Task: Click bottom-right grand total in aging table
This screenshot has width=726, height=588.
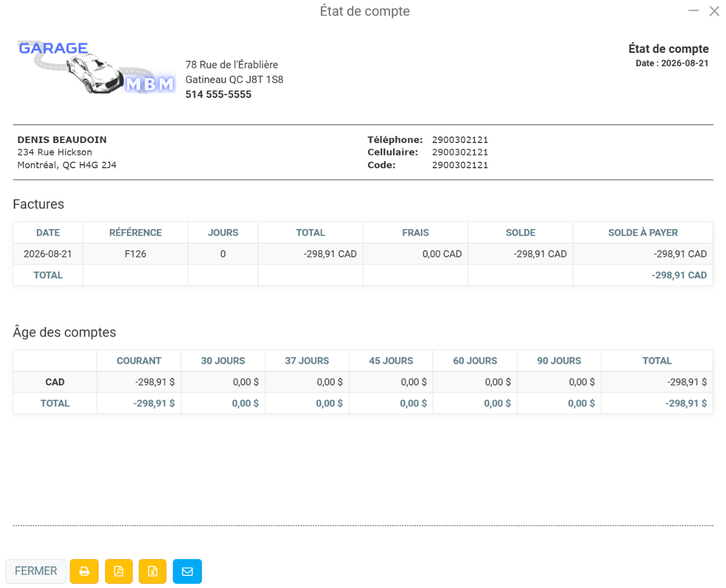Action: coord(657,403)
